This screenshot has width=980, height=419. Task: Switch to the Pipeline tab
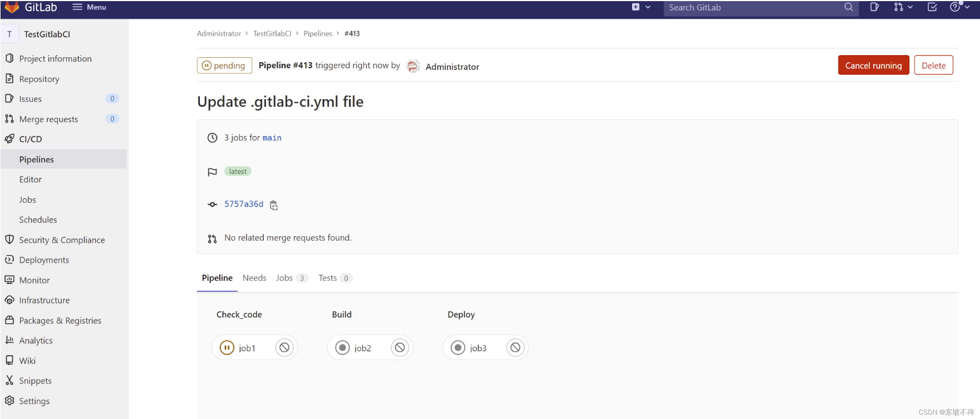coord(217,278)
